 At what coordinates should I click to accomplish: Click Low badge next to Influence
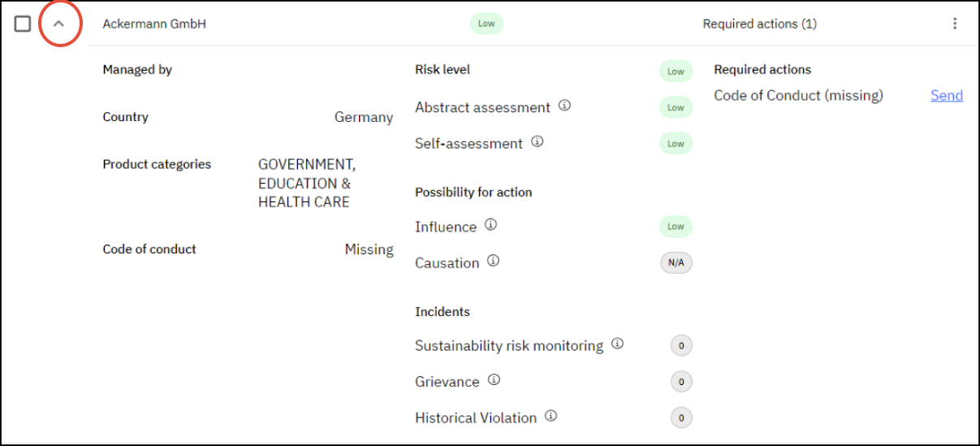pyautogui.click(x=676, y=227)
